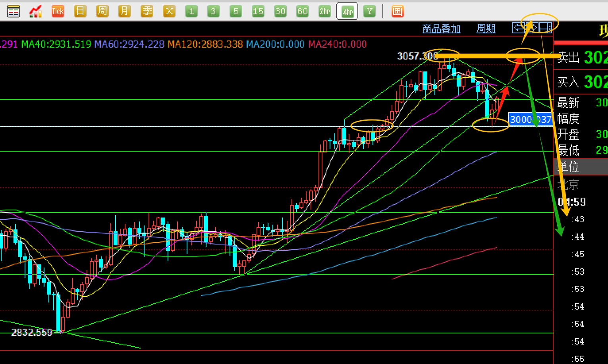This screenshot has width=608, height=364.
Task: Select the daily (日) candlestick period
Action: click(80, 11)
